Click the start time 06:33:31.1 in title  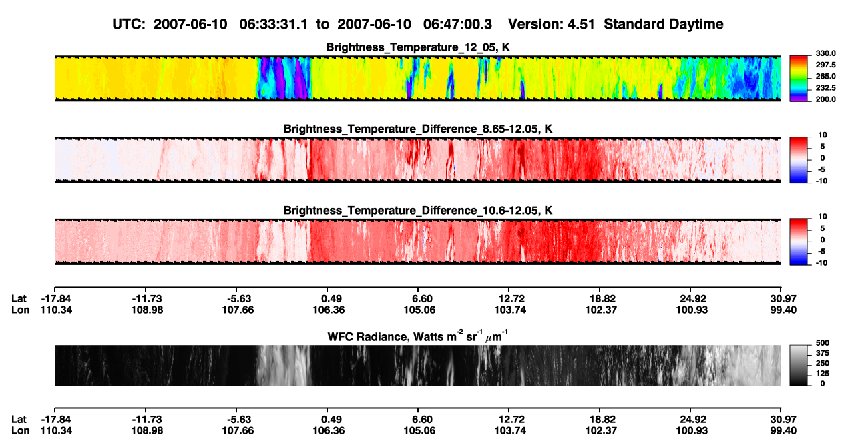click(274, 24)
